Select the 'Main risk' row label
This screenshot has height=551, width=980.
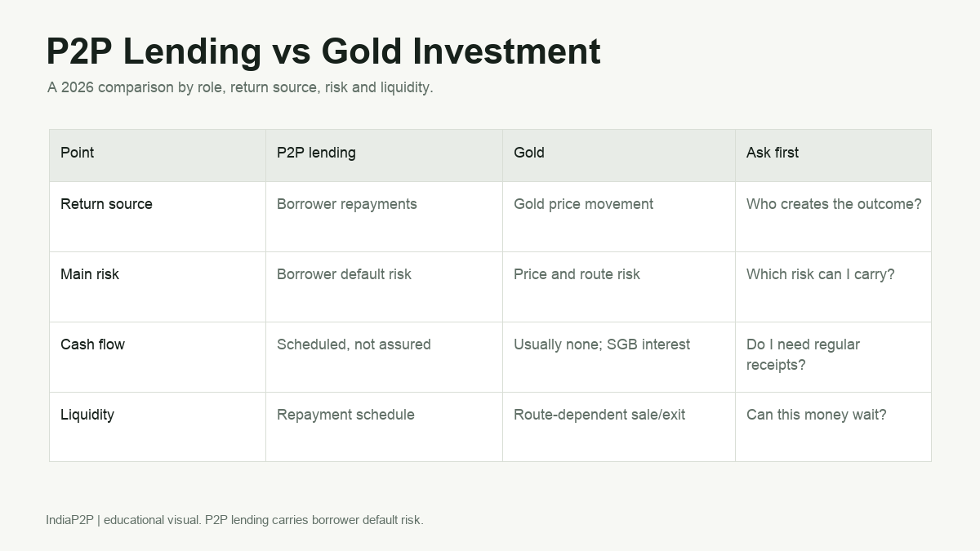coord(90,274)
